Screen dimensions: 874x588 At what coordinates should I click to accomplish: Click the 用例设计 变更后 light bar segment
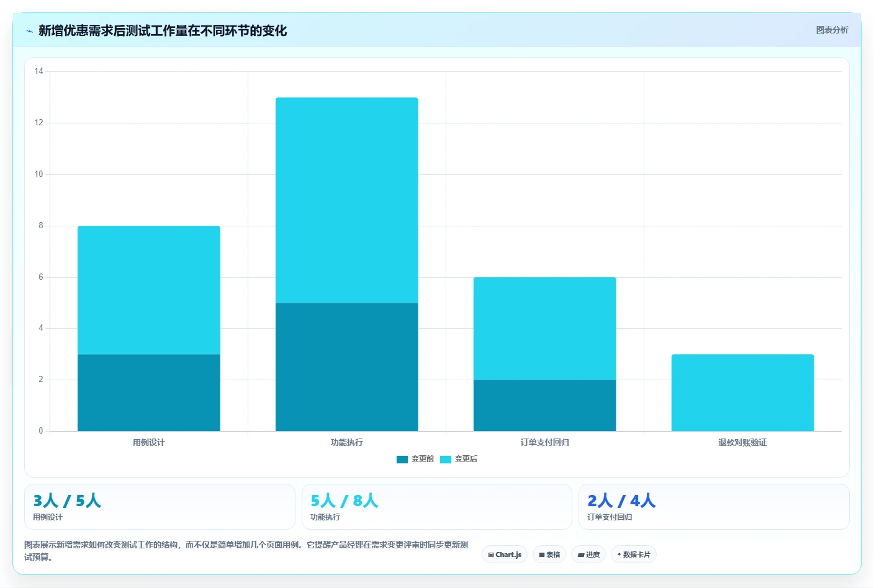(149, 290)
